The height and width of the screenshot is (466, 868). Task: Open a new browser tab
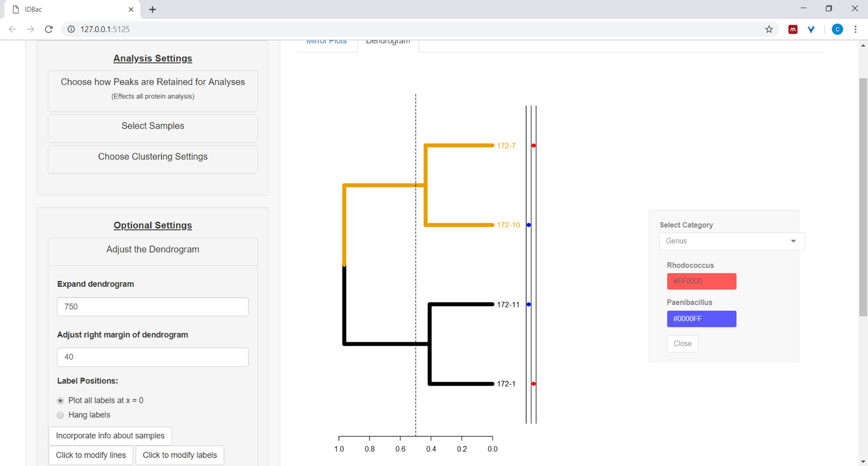click(152, 9)
